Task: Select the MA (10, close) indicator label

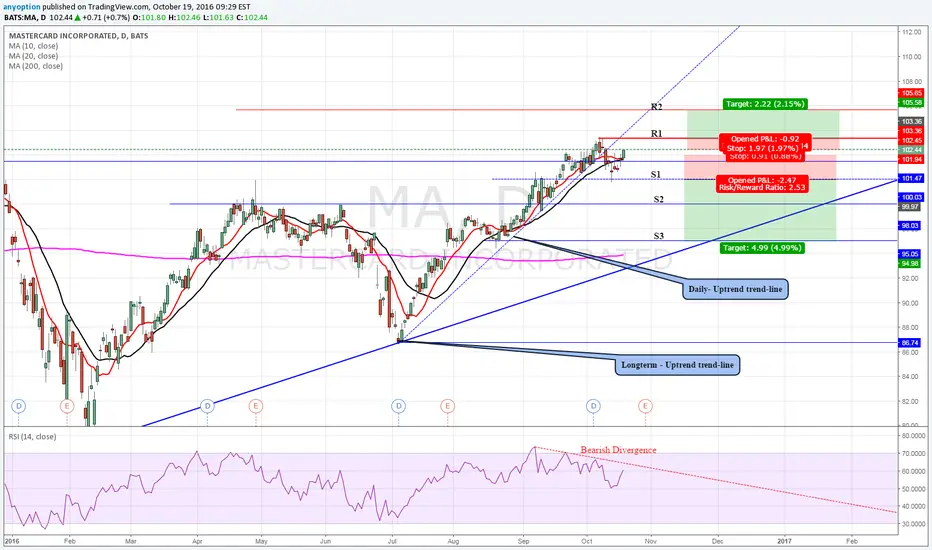Action: coord(33,46)
